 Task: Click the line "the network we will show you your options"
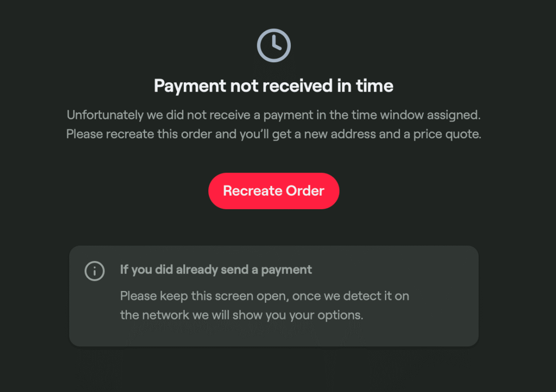(241, 315)
